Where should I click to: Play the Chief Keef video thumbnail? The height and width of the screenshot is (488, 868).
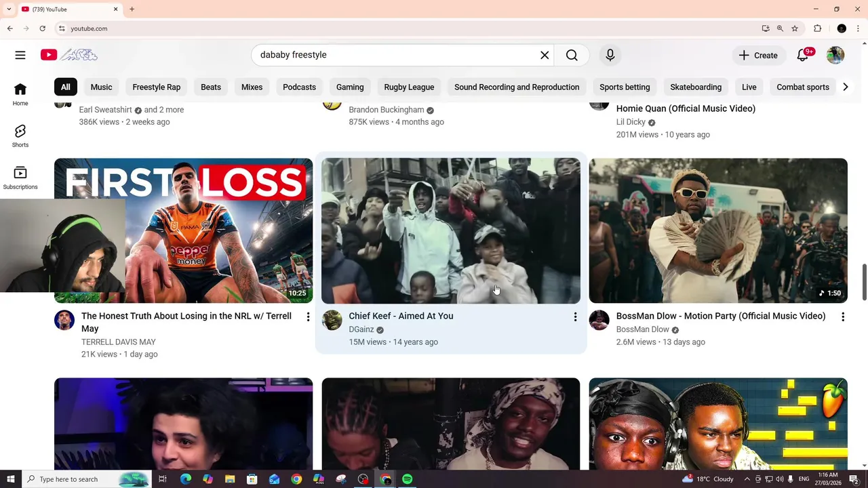tap(451, 230)
